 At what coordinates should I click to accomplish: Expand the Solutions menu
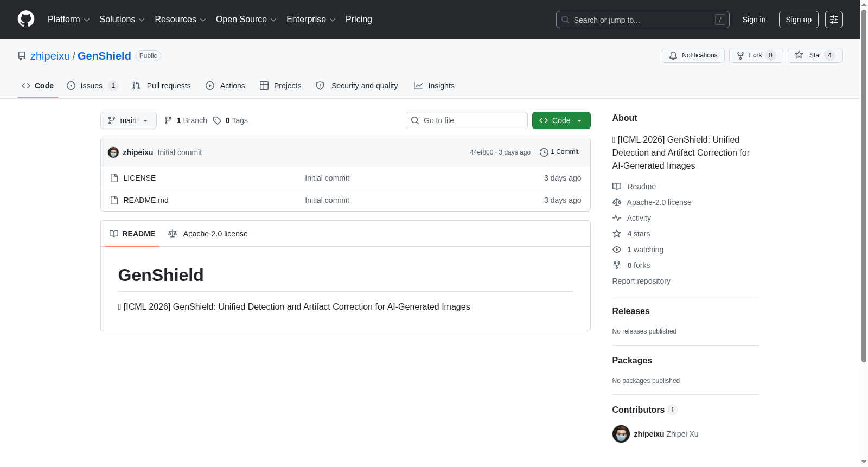click(x=122, y=20)
